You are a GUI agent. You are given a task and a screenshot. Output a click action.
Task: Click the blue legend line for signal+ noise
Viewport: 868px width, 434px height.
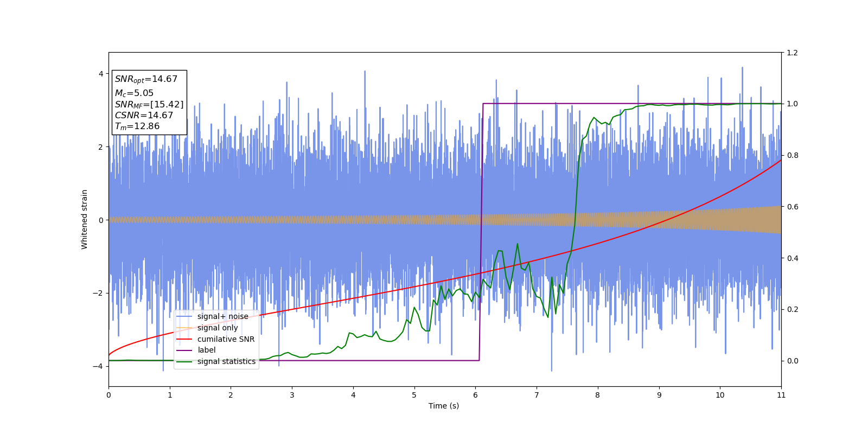point(184,317)
